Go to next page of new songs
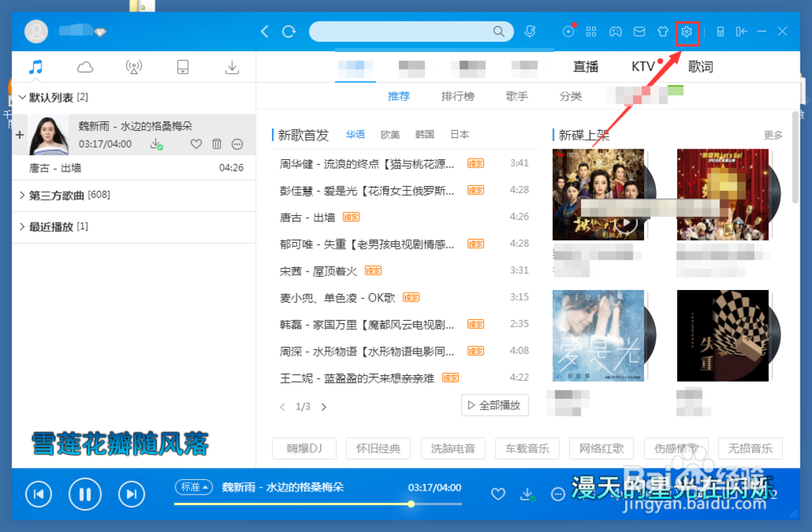 tap(324, 407)
